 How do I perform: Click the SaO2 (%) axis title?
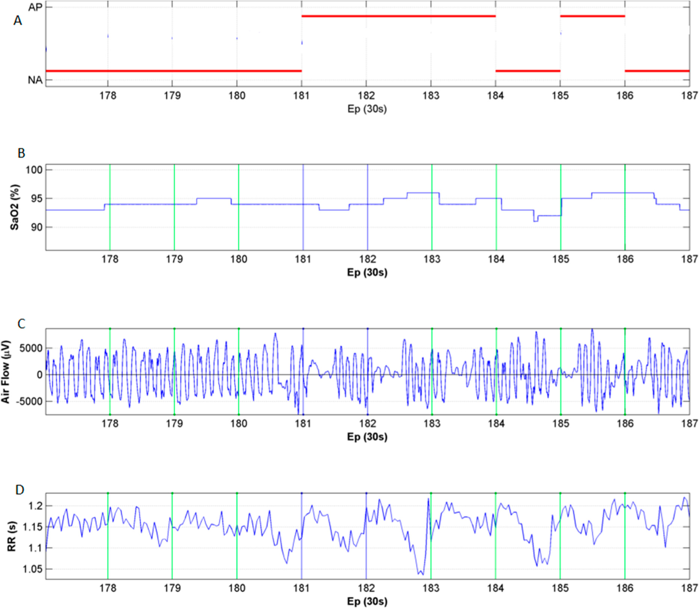[x=14, y=207]
